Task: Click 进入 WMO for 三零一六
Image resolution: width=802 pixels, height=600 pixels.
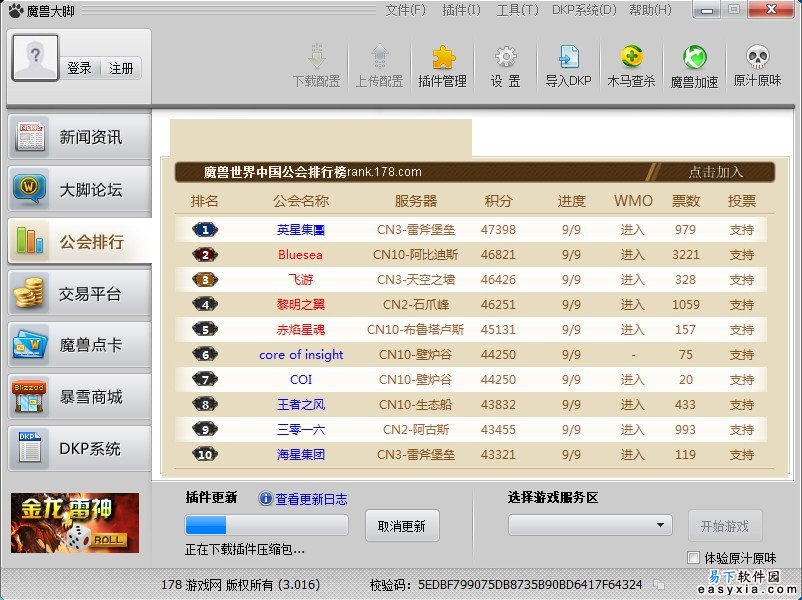Action: (633, 430)
